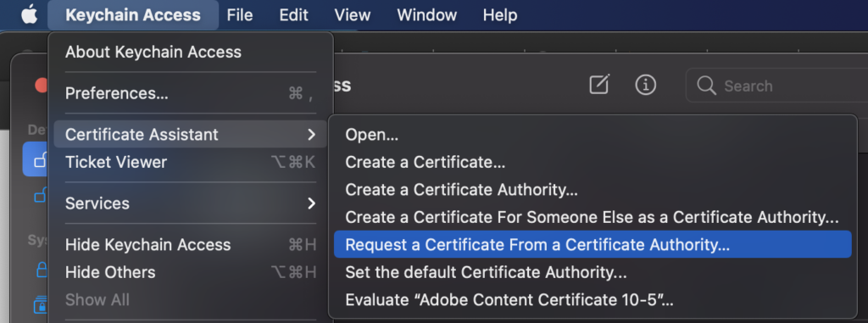The width and height of the screenshot is (868, 323).
Task: Choose Create a Certificate For Someone Else
Action: [x=593, y=217]
